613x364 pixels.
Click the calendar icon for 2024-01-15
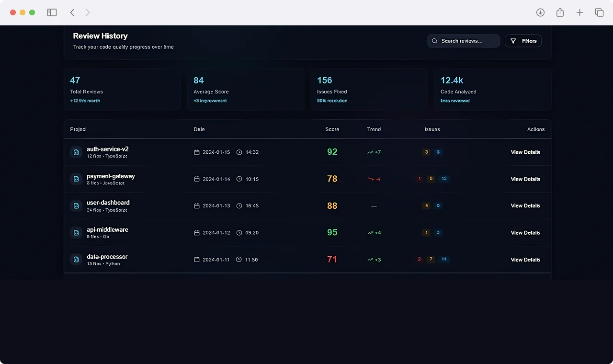[x=196, y=152]
